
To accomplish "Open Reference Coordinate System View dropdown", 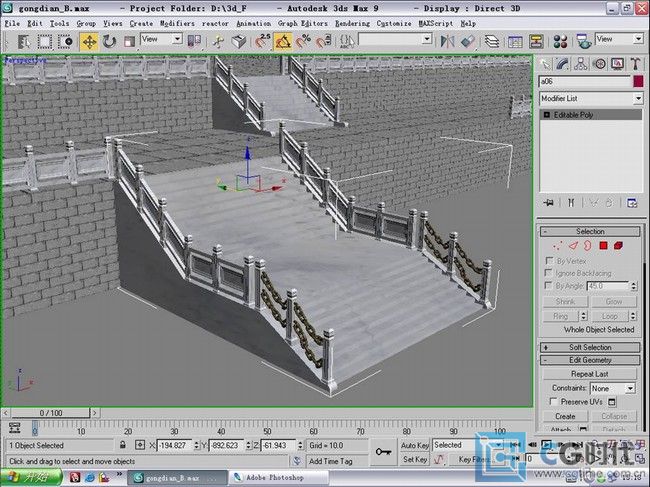I will coord(162,39).
